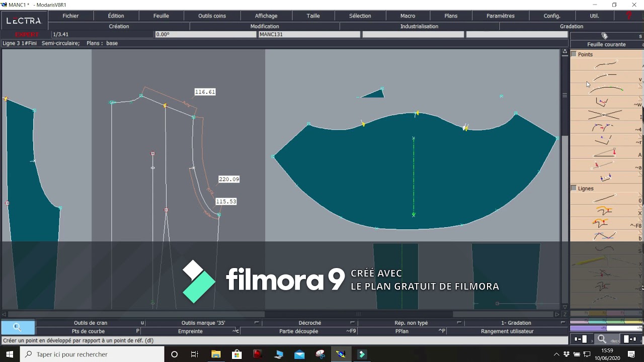Click the 220.09 measurement label
Viewport: 644px width, 362px height.
click(x=229, y=179)
